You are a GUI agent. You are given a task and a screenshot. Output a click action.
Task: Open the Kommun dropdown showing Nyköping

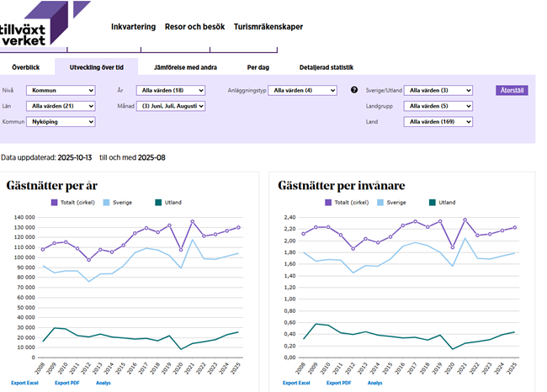[x=61, y=122]
